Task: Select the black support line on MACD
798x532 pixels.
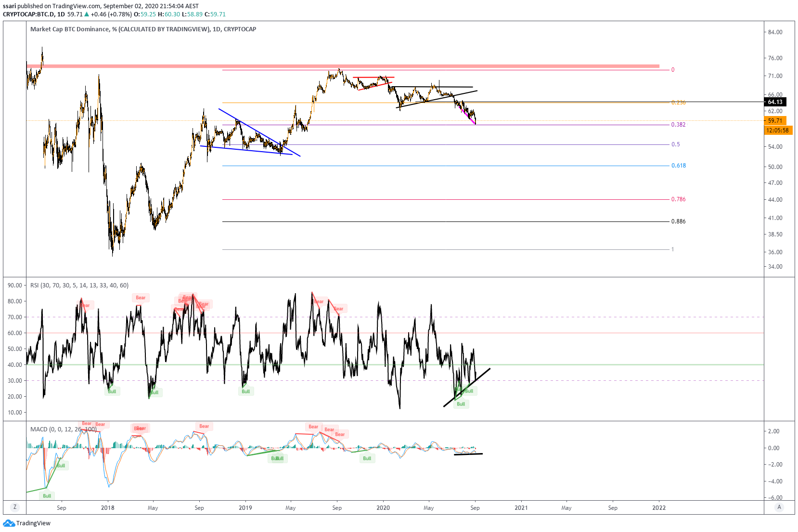Action: 468,454
